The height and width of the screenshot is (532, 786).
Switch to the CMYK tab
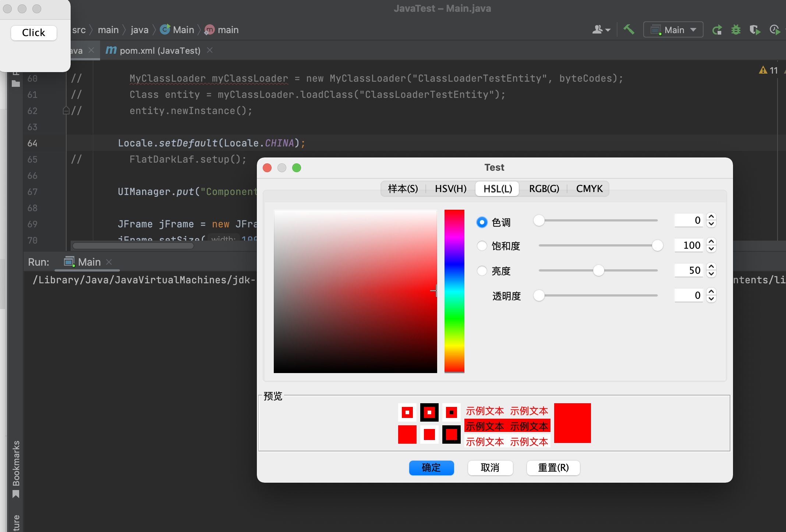(589, 188)
